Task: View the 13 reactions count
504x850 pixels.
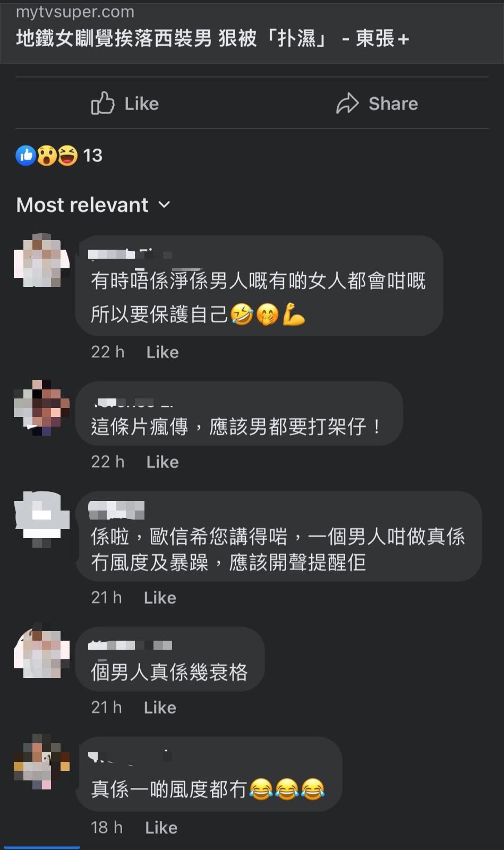Action: pos(92,156)
